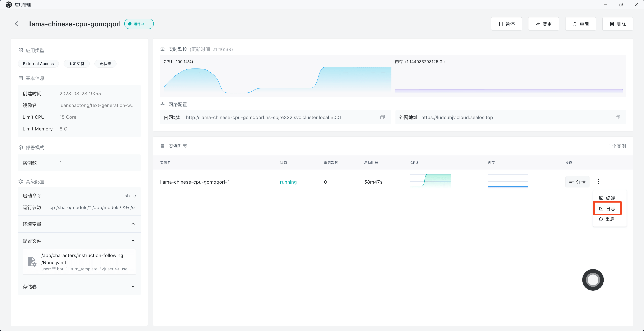This screenshot has height=331, width=644.
Task: Click the config file icon for None.yaml
Action: [32, 262]
